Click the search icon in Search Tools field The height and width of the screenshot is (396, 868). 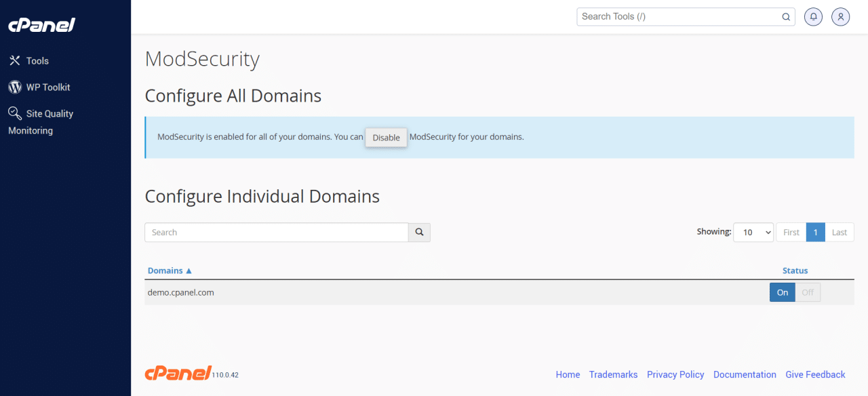pyautogui.click(x=785, y=16)
